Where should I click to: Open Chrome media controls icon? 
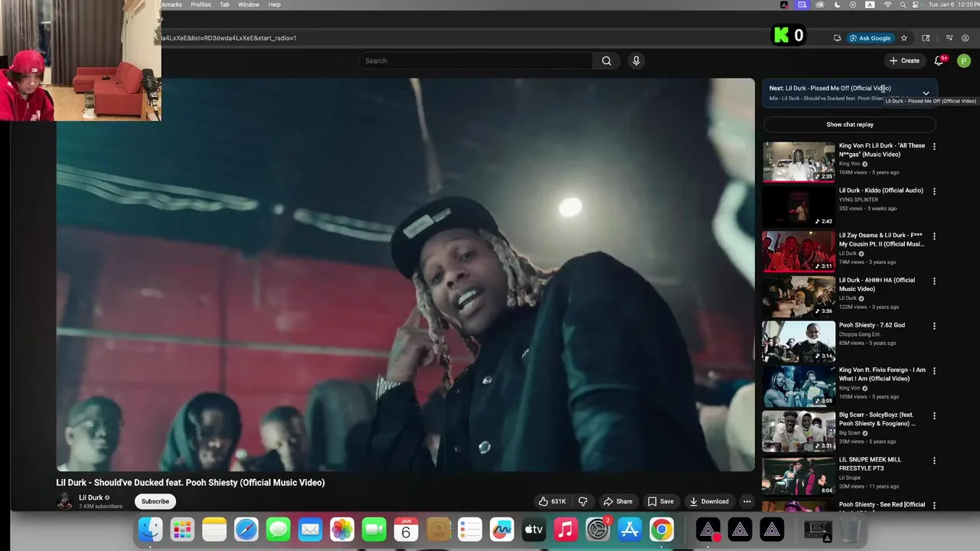(x=949, y=37)
